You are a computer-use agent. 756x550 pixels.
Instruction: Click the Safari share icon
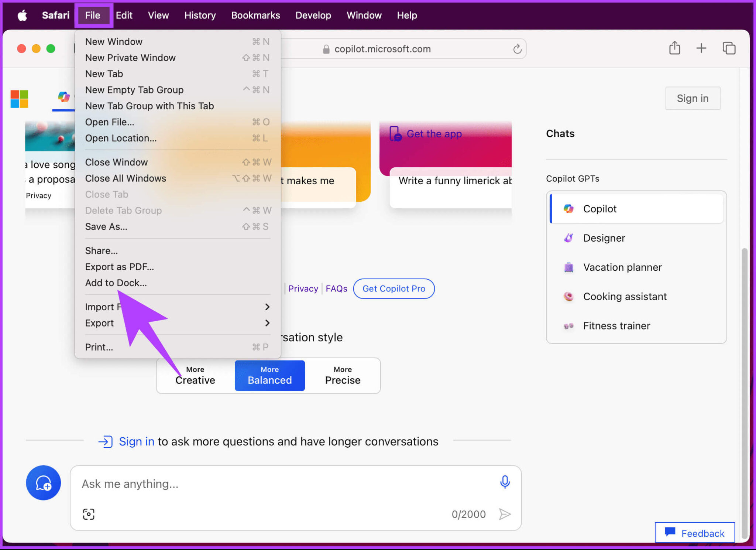click(674, 48)
